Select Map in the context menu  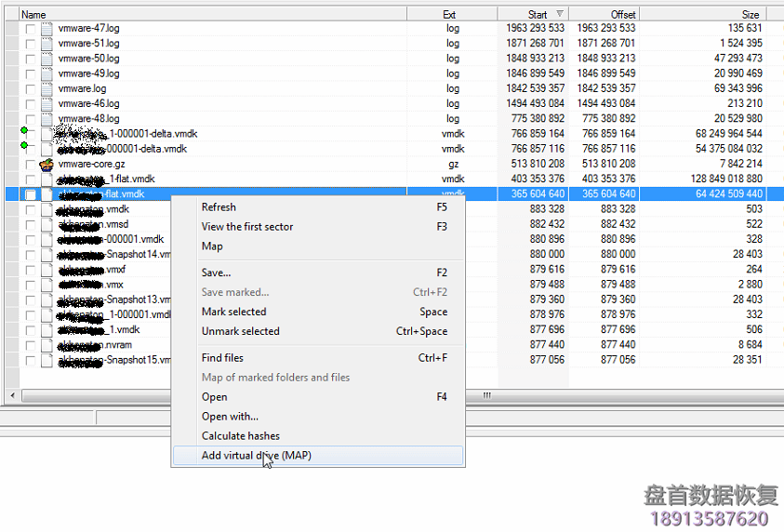318,246
